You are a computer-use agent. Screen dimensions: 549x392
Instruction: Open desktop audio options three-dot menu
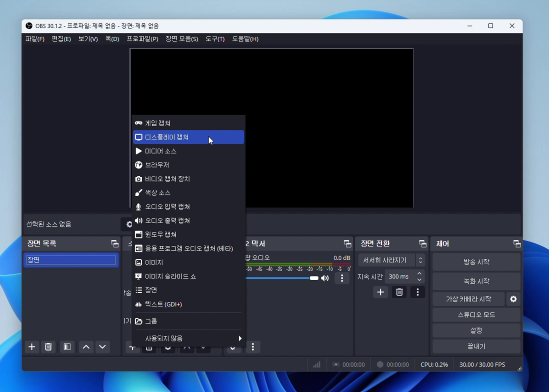point(342,278)
